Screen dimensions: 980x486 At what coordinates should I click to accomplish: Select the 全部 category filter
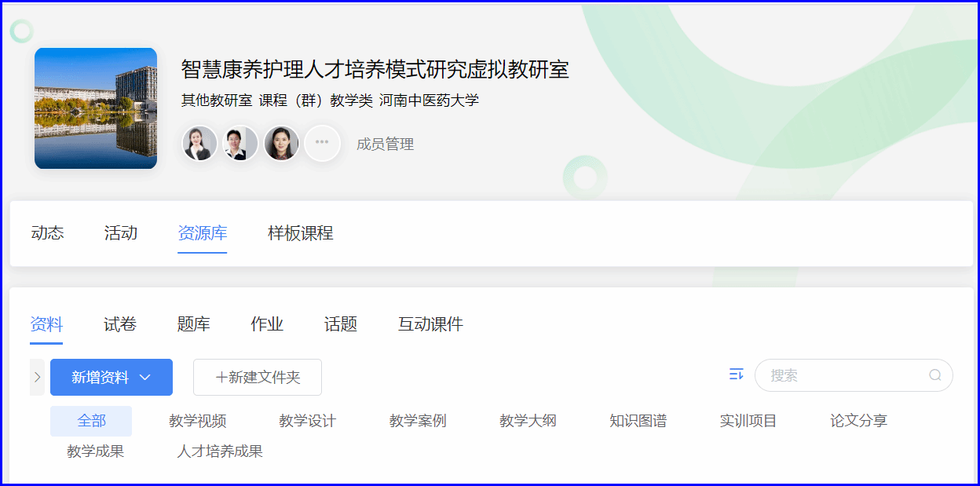tap(91, 421)
